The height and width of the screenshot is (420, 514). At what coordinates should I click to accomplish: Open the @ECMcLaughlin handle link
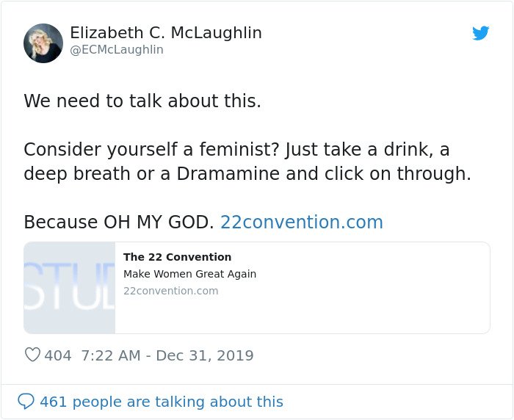pos(117,50)
